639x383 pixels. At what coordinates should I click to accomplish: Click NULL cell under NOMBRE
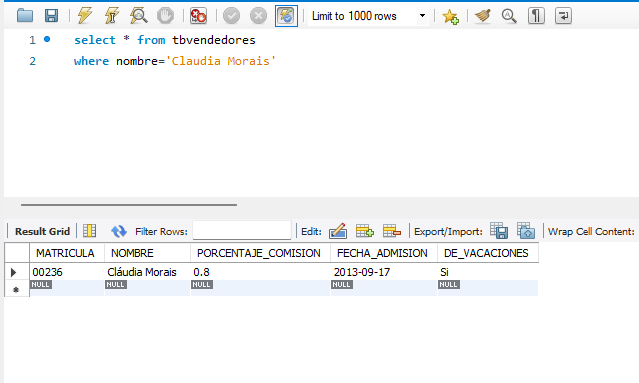(x=148, y=288)
